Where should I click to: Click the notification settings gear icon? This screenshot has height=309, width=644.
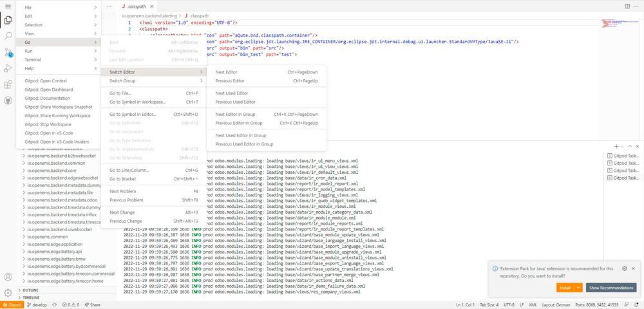point(624,268)
